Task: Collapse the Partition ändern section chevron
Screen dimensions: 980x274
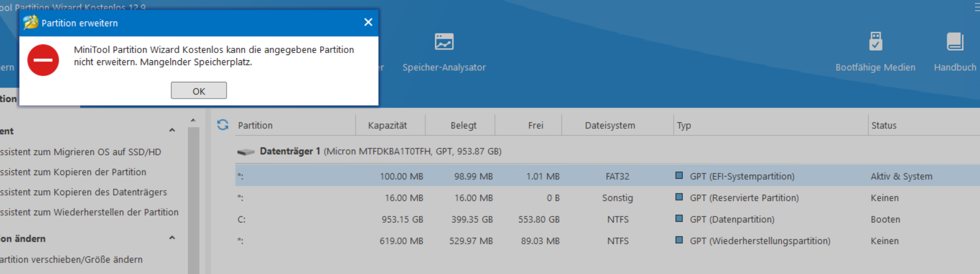Action: click(172, 238)
